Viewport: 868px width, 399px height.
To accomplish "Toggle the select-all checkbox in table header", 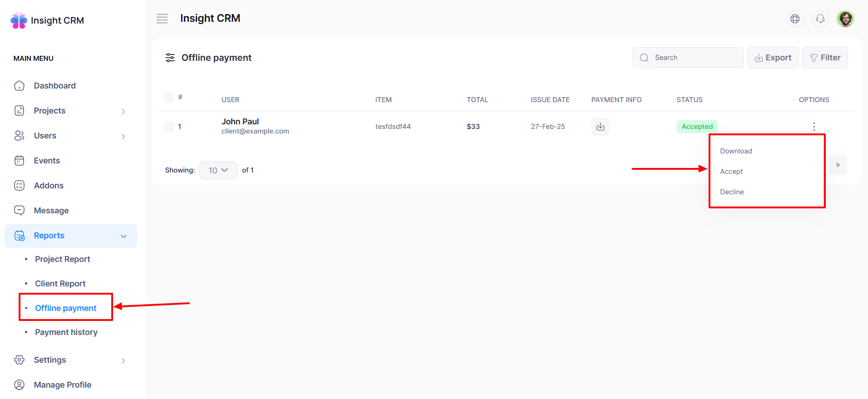I will [169, 98].
